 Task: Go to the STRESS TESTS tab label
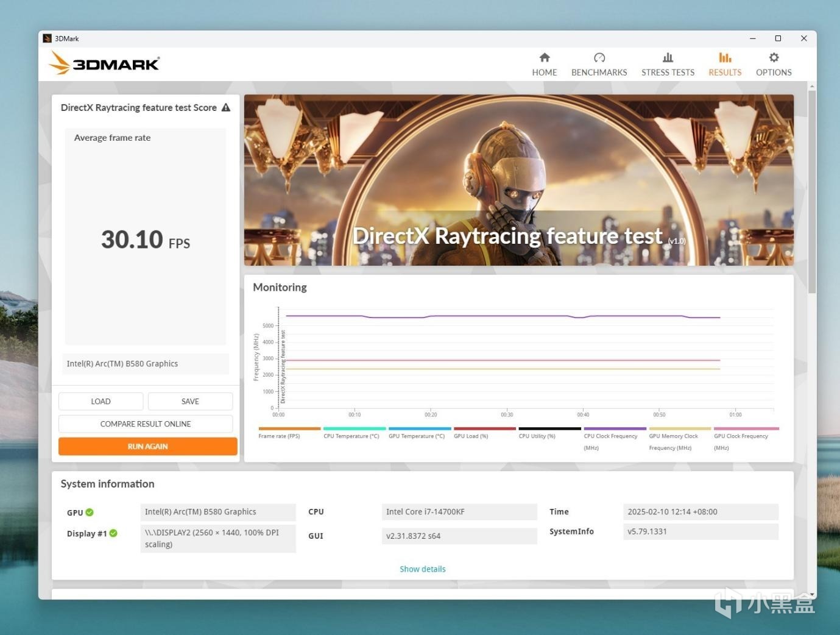(668, 72)
